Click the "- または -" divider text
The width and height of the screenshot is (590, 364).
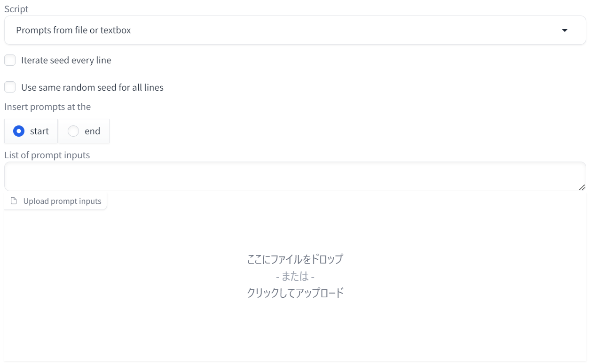295,276
